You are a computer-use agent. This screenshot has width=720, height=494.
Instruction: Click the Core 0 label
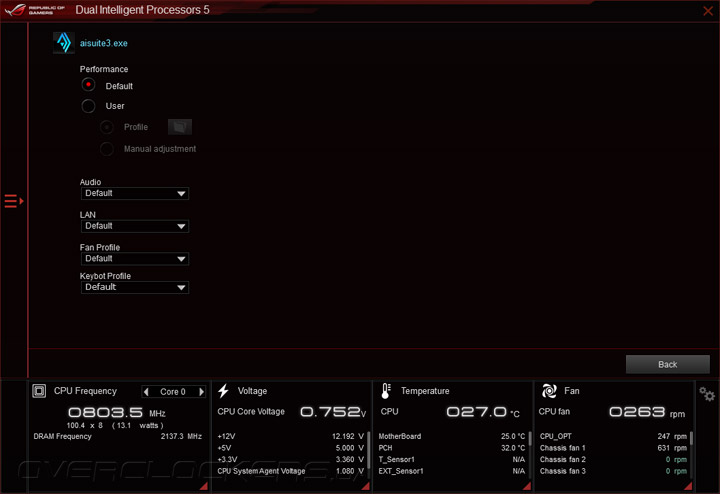[x=173, y=392]
